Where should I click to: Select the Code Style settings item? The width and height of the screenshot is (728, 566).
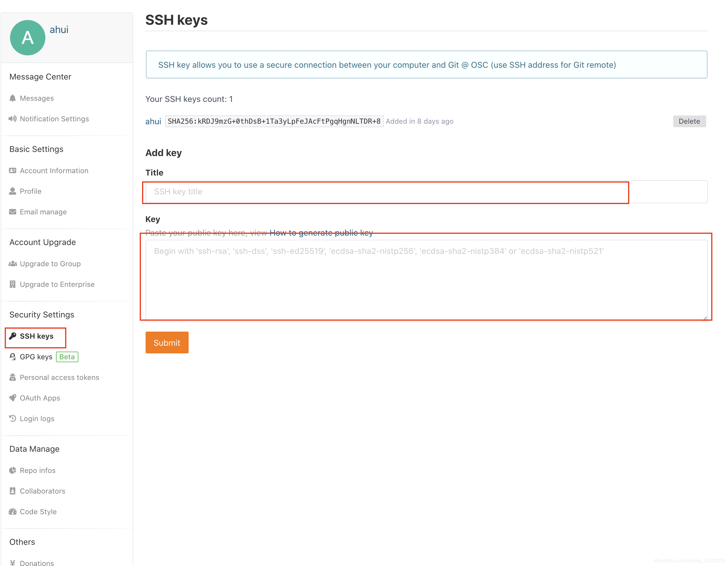click(x=38, y=511)
